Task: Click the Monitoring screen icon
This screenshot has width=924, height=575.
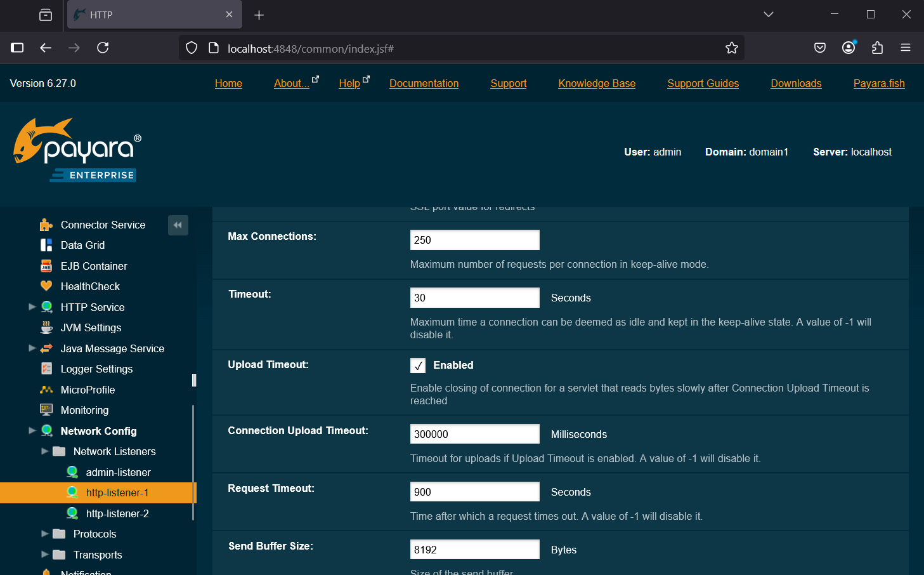Action: click(x=46, y=410)
